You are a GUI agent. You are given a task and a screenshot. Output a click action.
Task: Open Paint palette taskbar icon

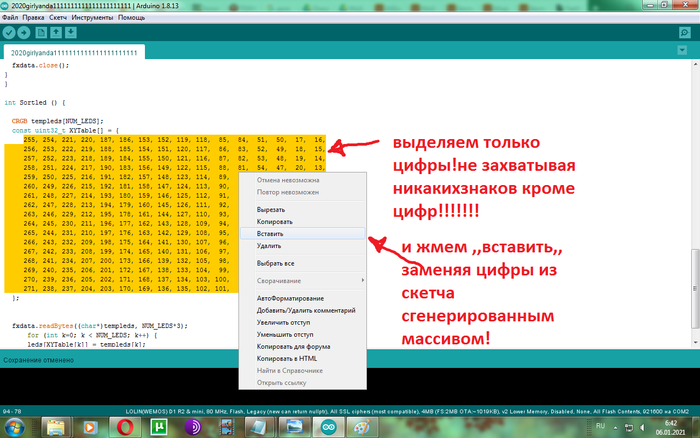[362, 427]
